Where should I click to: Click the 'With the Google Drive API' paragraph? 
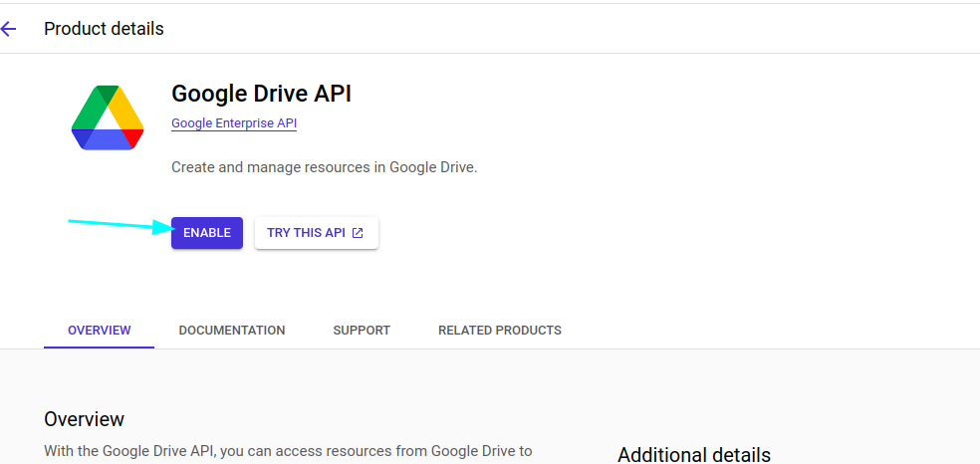288,451
